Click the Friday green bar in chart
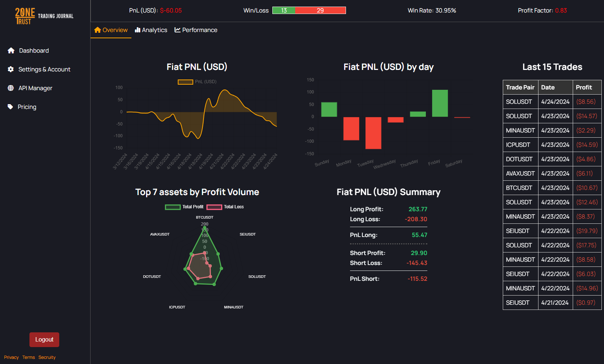This screenshot has height=364, width=604. click(x=440, y=103)
